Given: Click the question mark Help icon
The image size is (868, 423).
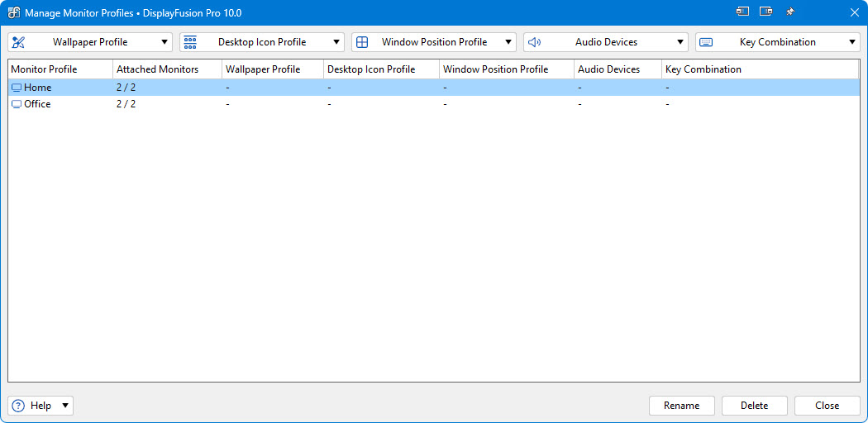Looking at the screenshot, I should pos(19,406).
